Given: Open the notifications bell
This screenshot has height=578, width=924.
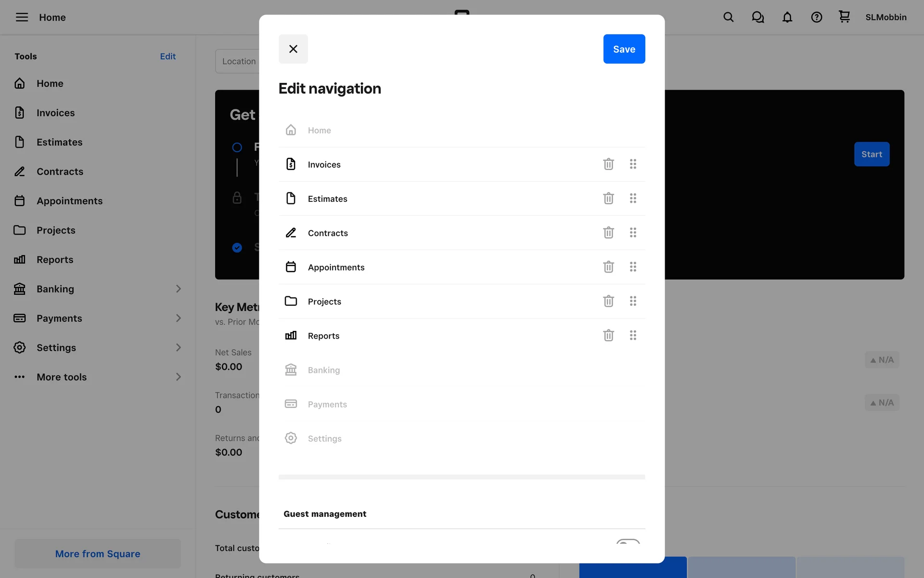Looking at the screenshot, I should click(x=787, y=17).
